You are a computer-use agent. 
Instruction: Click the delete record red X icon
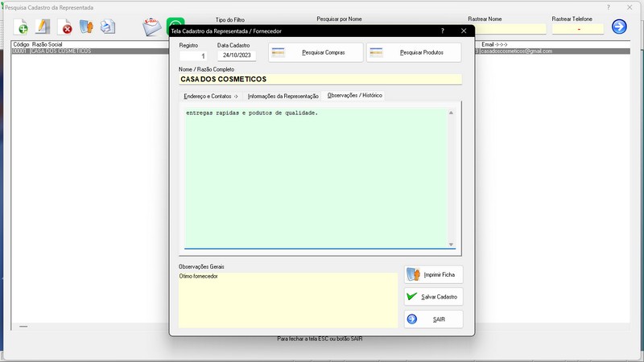(65, 27)
